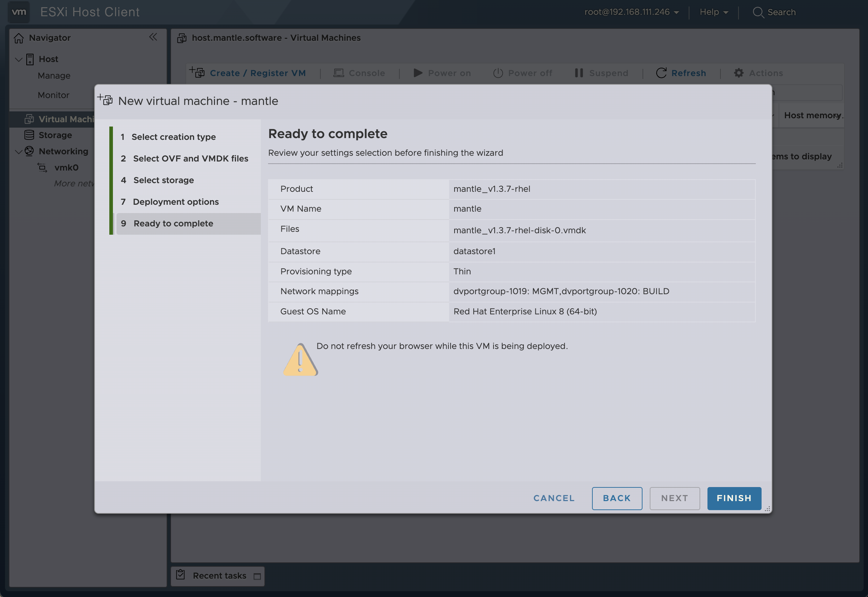Click the Create / Register VM icon
Image resolution: width=868 pixels, height=597 pixels.
tap(196, 72)
